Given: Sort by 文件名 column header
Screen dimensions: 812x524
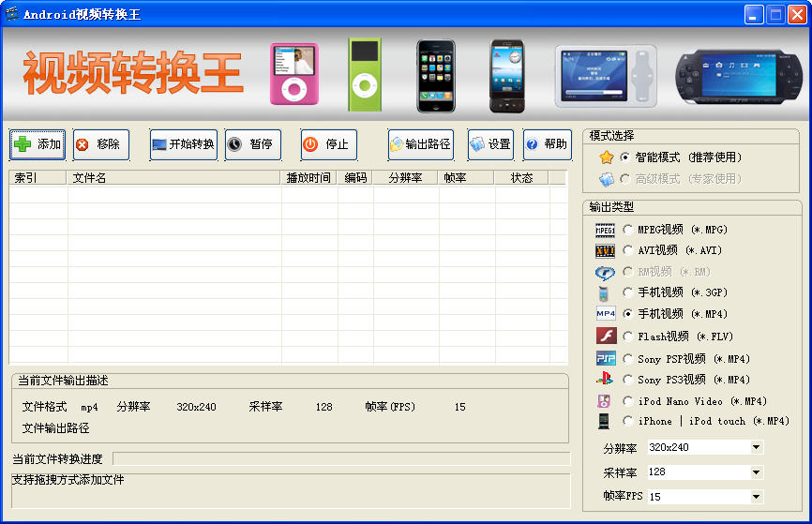Looking at the screenshot, I should coord(173,178).
